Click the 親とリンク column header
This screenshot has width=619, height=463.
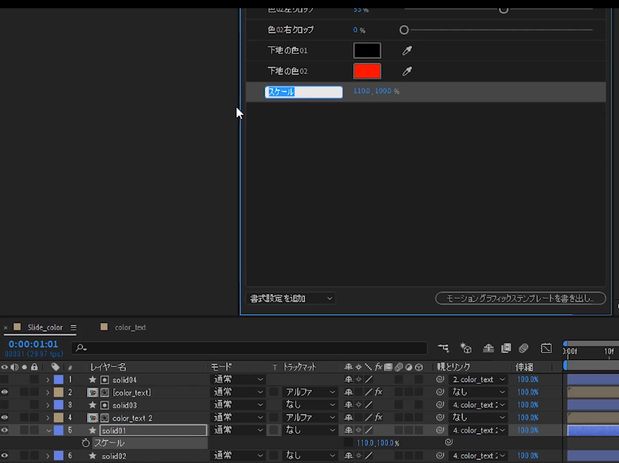pos(454,367)
